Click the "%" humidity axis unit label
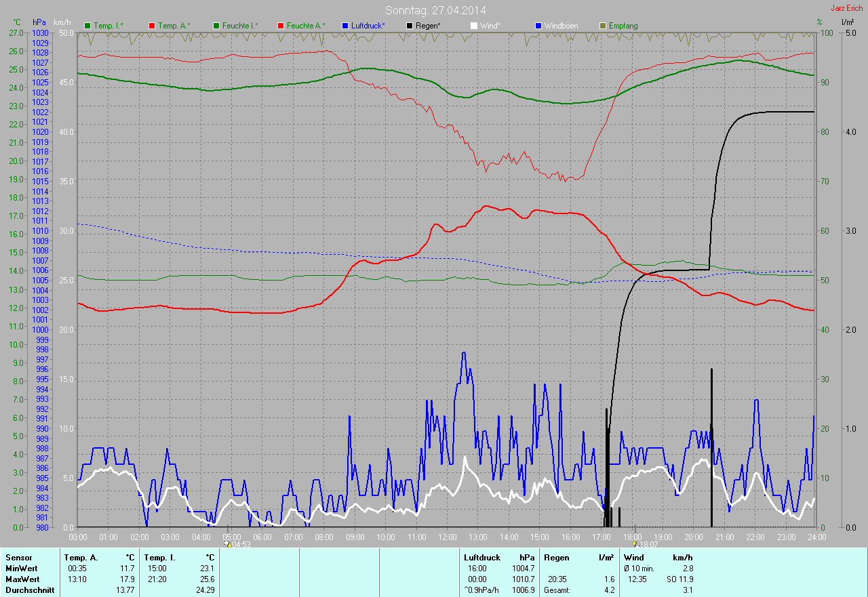868x597 pixels. click(x=819, y=22)
